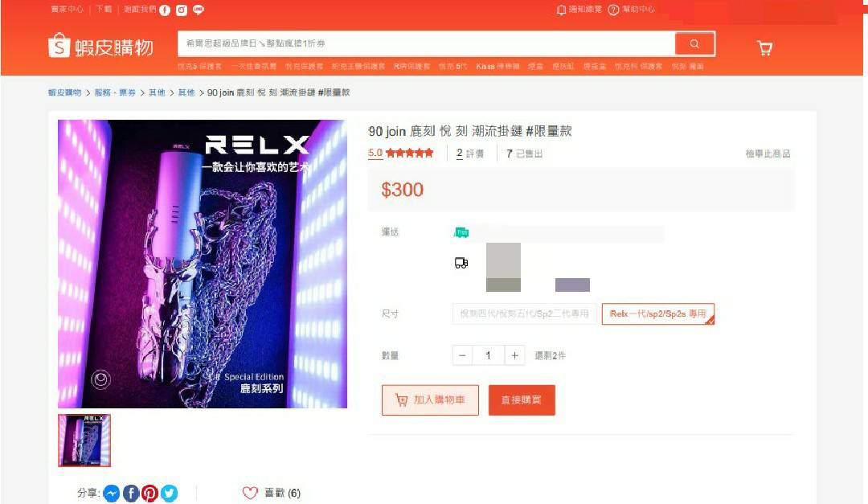Click 加入購物車 add to cart button
Image resolution: width=868 pixels, height=504 pixels.
coord(430,400)
